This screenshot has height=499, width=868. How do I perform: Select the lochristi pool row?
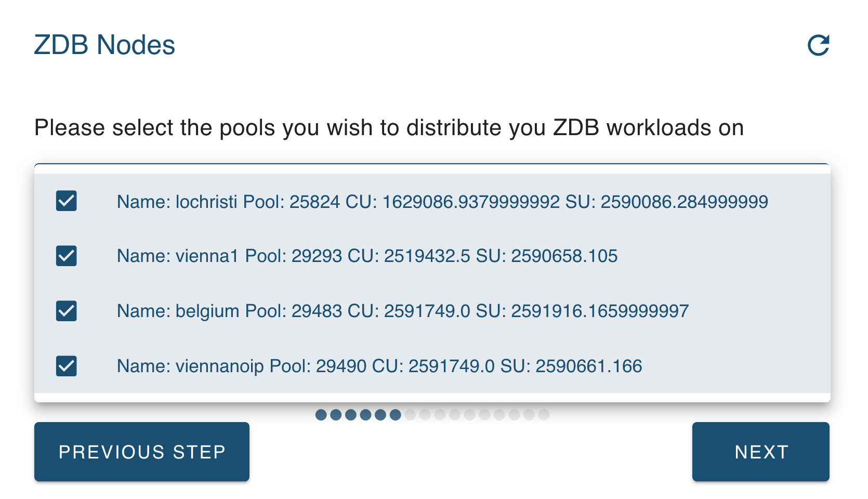442,201
